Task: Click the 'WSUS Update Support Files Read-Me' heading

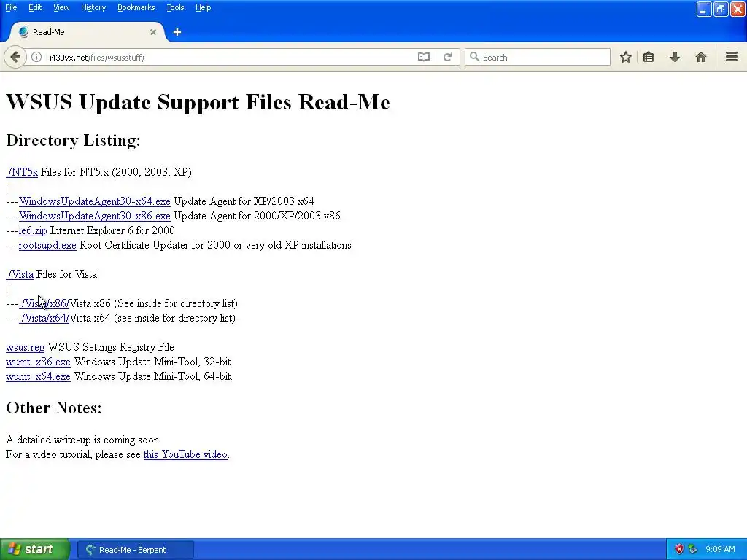Action: [198, 102]
